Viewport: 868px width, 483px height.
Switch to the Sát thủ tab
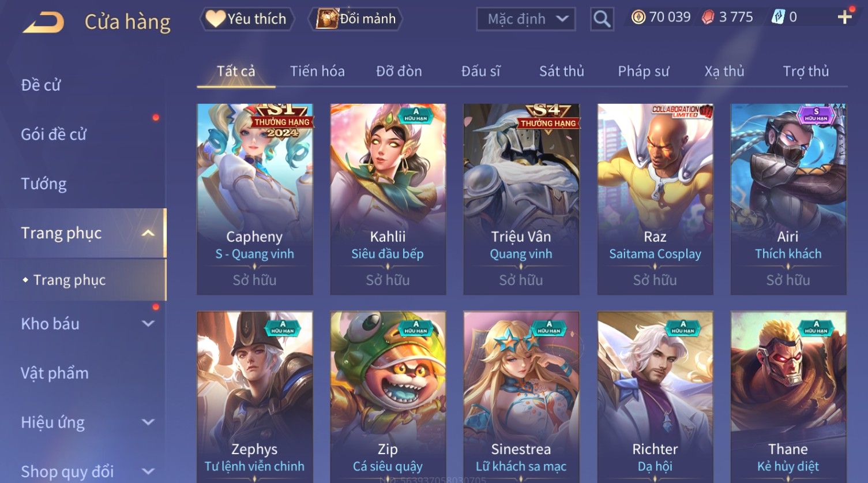click(x=562, y=71)
